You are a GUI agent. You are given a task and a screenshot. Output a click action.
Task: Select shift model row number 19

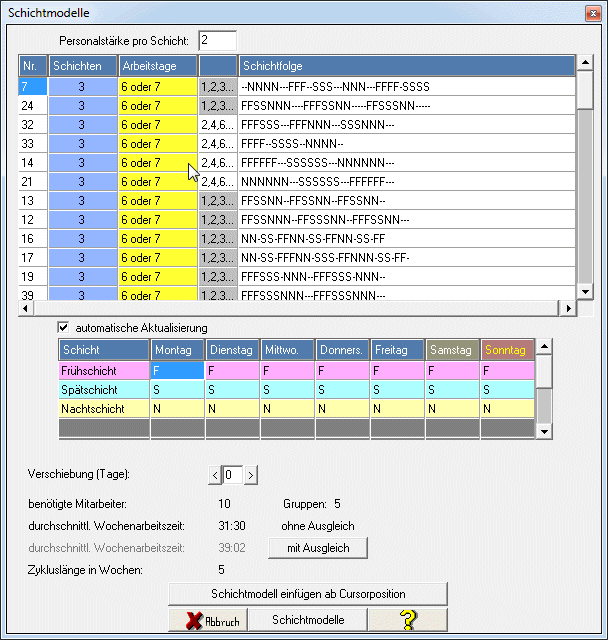tap(297, 276)
